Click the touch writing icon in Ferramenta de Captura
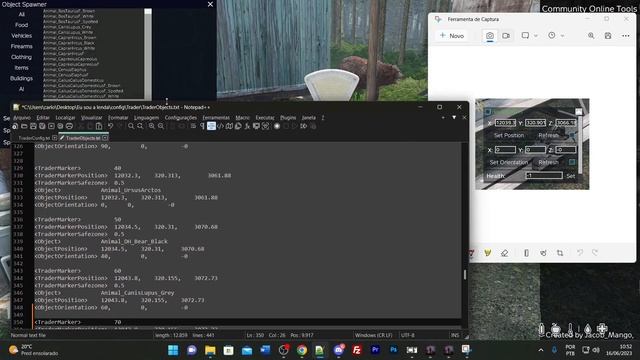 (543, 253)
